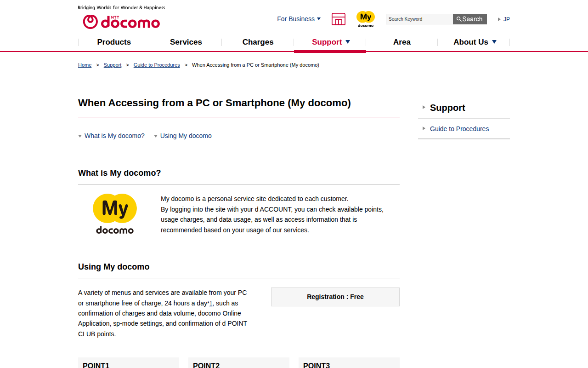
Task: Type in the Search Keyword field
Action: click(419, 19)
